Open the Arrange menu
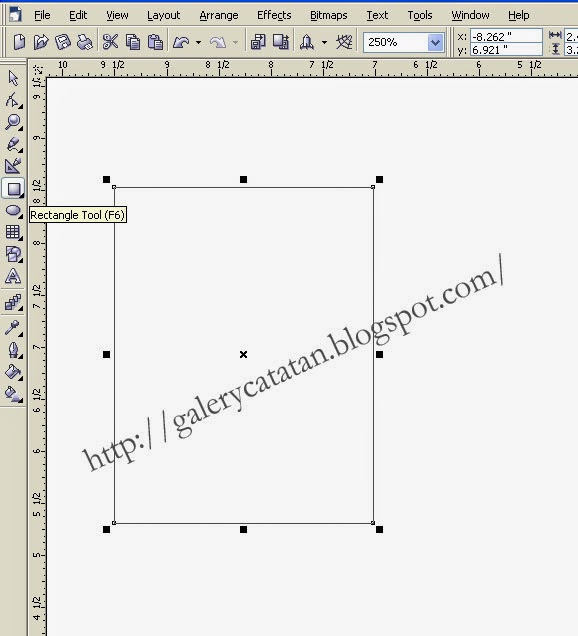Screen dimensions: 578x636 [x=219, y=15]
